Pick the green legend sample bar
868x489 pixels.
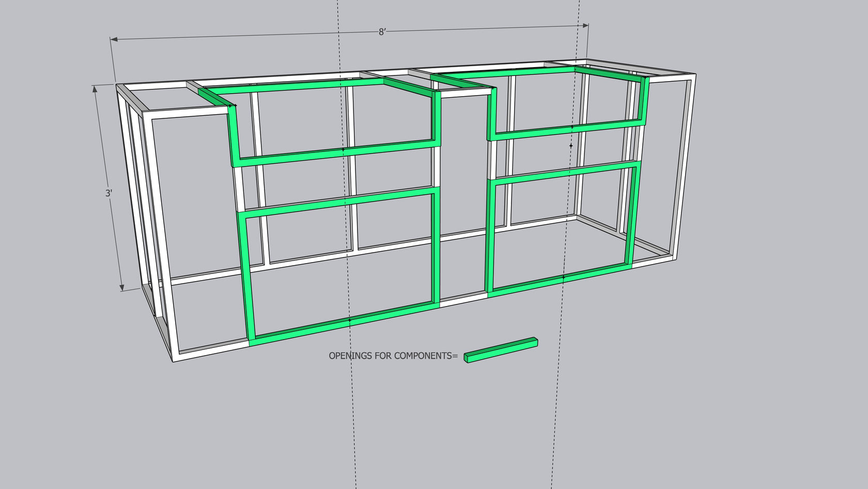500,350
